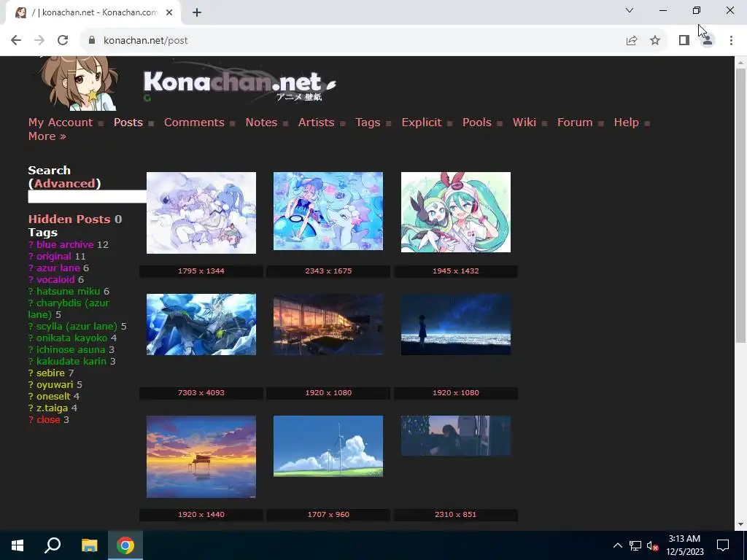The height and width of the screenshot is (560, 747).
Task: Select the oneselt artist tag
Action: coord(53,396)
